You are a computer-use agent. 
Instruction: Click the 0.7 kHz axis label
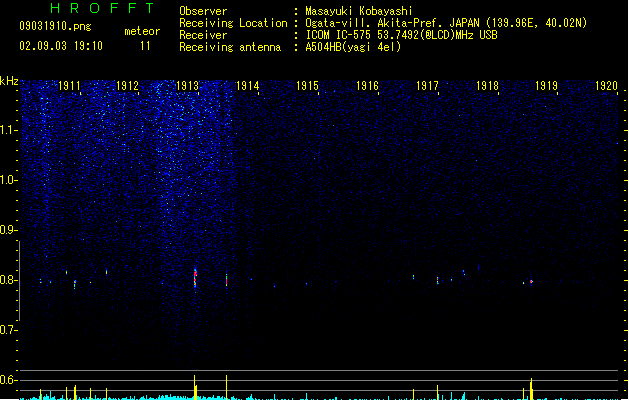[8, 330]
